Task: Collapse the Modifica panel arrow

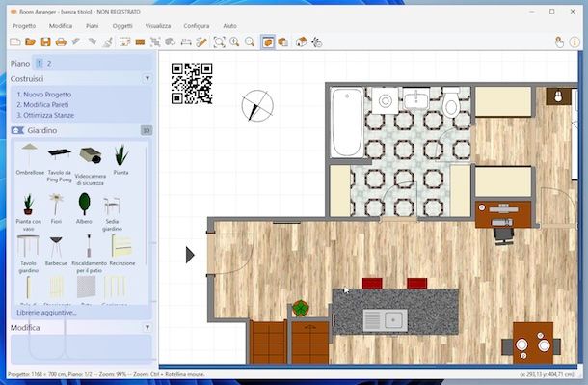Action: (x=147, y=327)
